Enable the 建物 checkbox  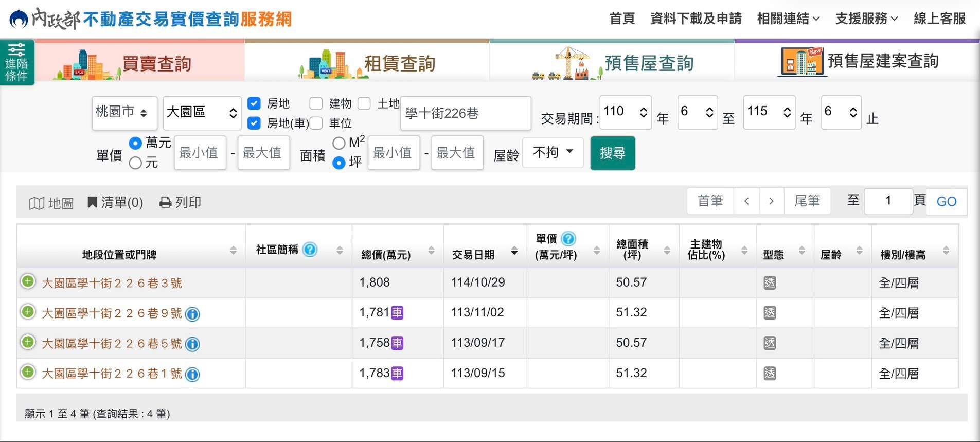click(316, 103)
